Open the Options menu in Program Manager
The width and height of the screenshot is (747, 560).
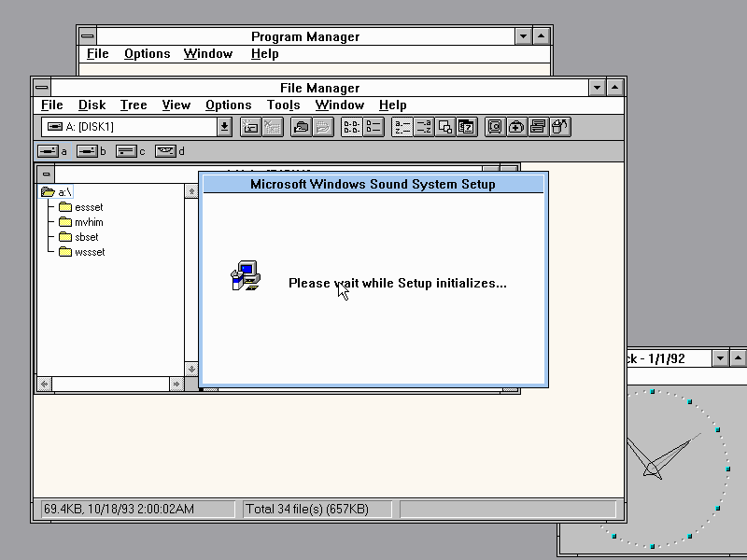tap(147, 54)
